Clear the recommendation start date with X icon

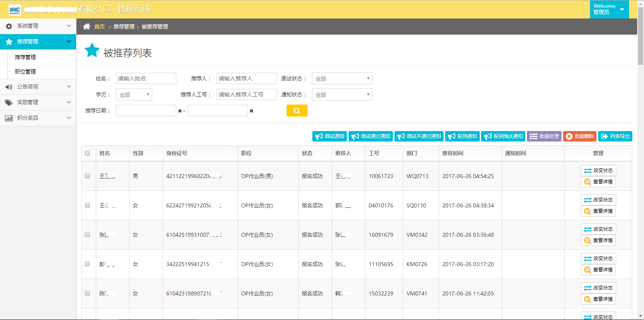point(180,111)
